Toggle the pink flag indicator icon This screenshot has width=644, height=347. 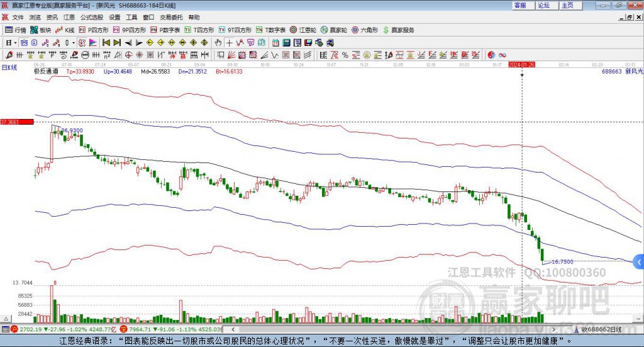[x=93, y=43]
